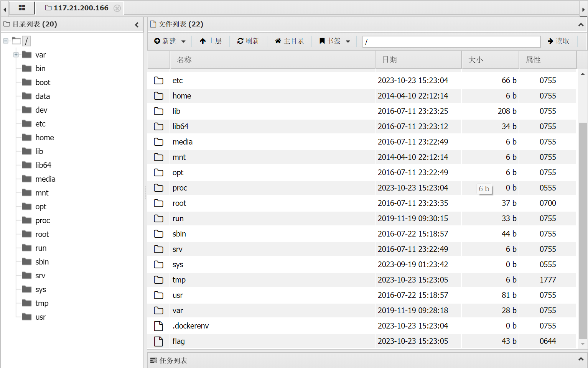Select data folder in directory tree
Viewport: 588px width, 368px height.
click(43, 96)
